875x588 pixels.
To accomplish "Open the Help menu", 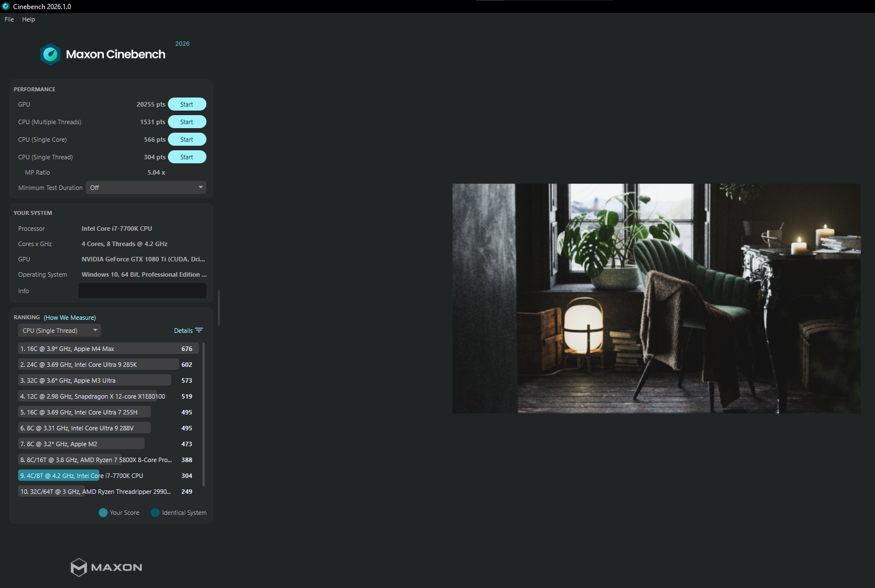I will click(28, 19).
